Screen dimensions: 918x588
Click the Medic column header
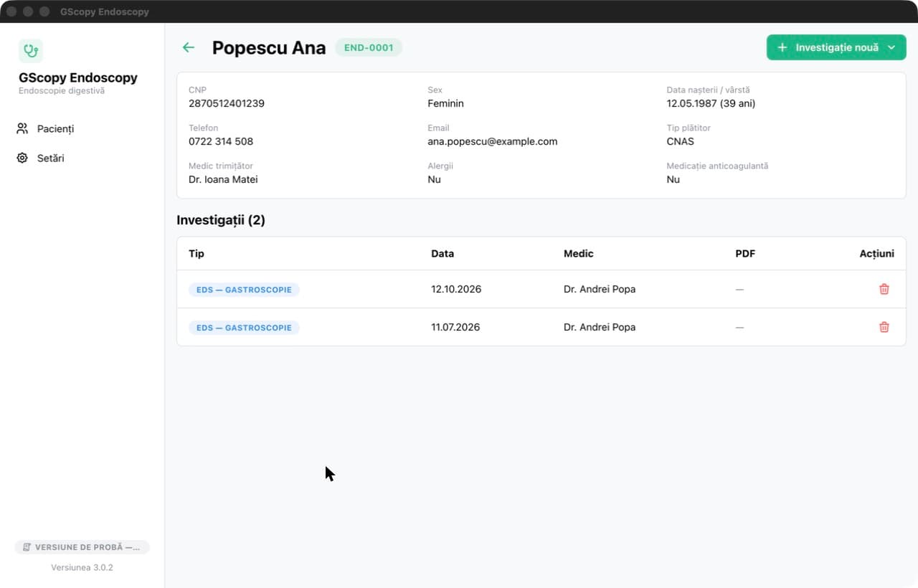pyautogui.click(x=579, y=253)
